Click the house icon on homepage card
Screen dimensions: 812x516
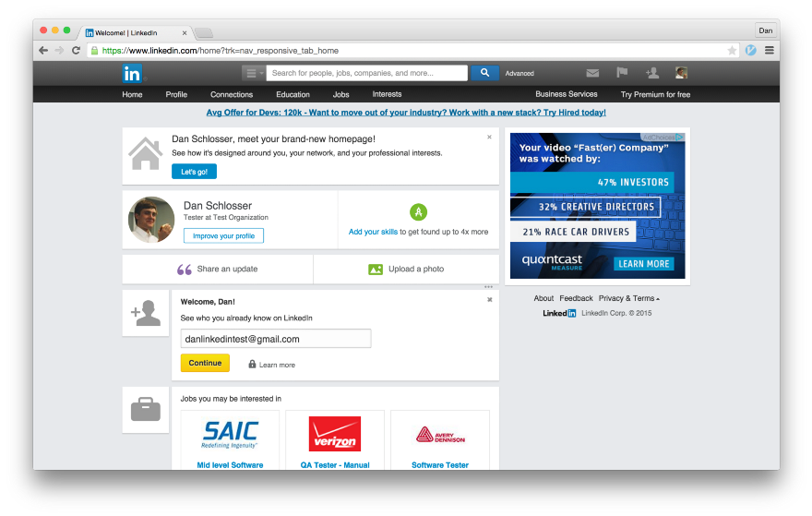pos(146,154)
